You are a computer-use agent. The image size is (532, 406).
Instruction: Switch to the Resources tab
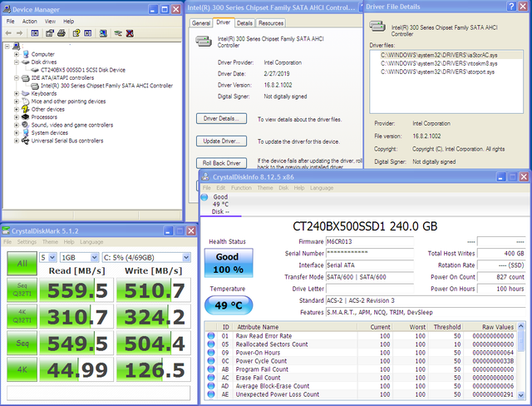click(x=271, y=23)
